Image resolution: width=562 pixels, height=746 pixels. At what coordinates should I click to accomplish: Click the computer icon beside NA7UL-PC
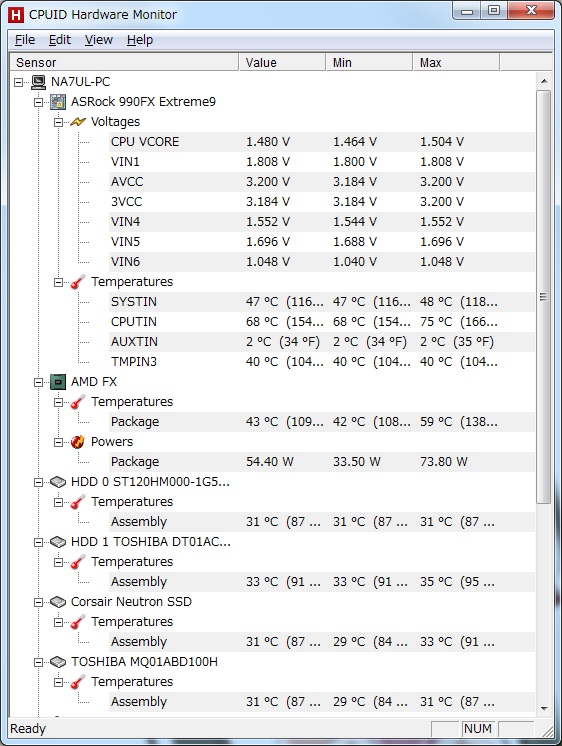38,82
